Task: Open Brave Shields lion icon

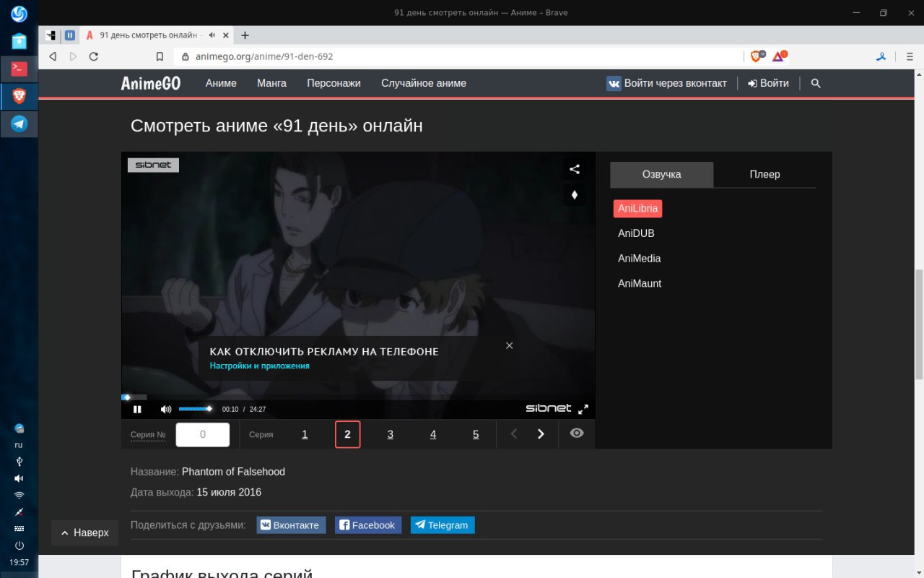Action: [x=757, y=56]
